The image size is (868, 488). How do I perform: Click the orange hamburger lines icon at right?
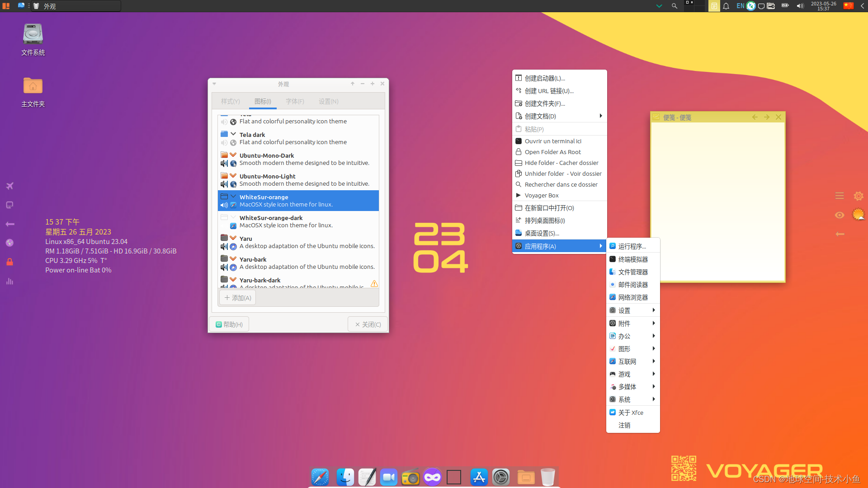(x=840, y=196)
